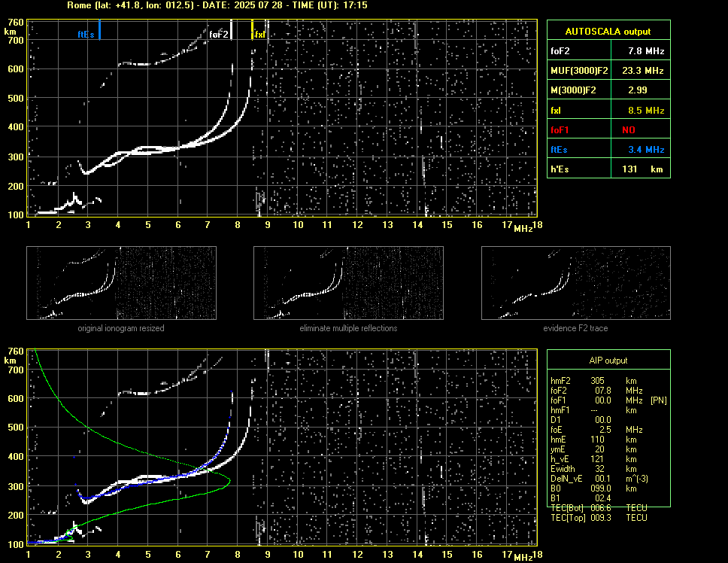Click the "Rome (lat: +41.8, lon: 012.5)" station title
Viewport: 728px width, 563px height.
click(x=130, y=5)
